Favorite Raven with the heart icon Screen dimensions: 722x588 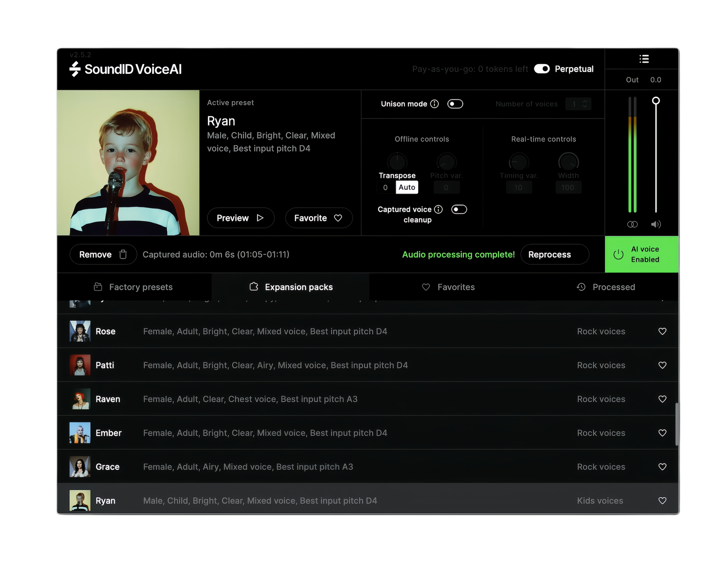point(662,399)
